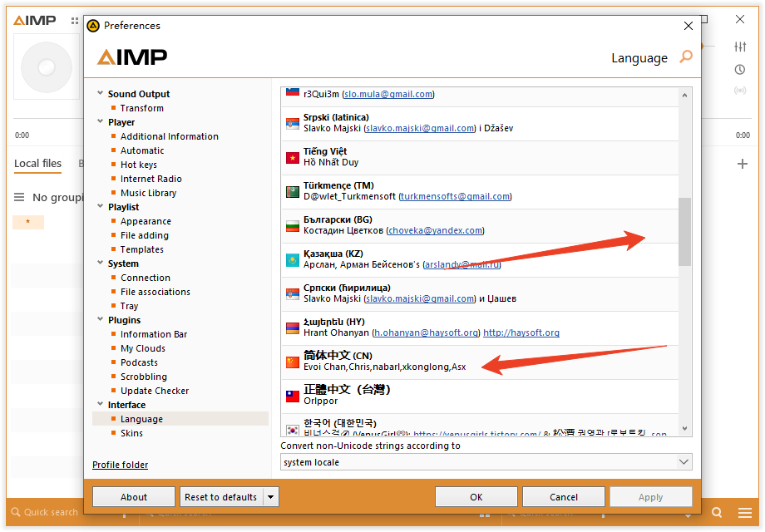
Task: Click the Quick search magnifier icon bottom-left
Action: [x=16, y=512]
